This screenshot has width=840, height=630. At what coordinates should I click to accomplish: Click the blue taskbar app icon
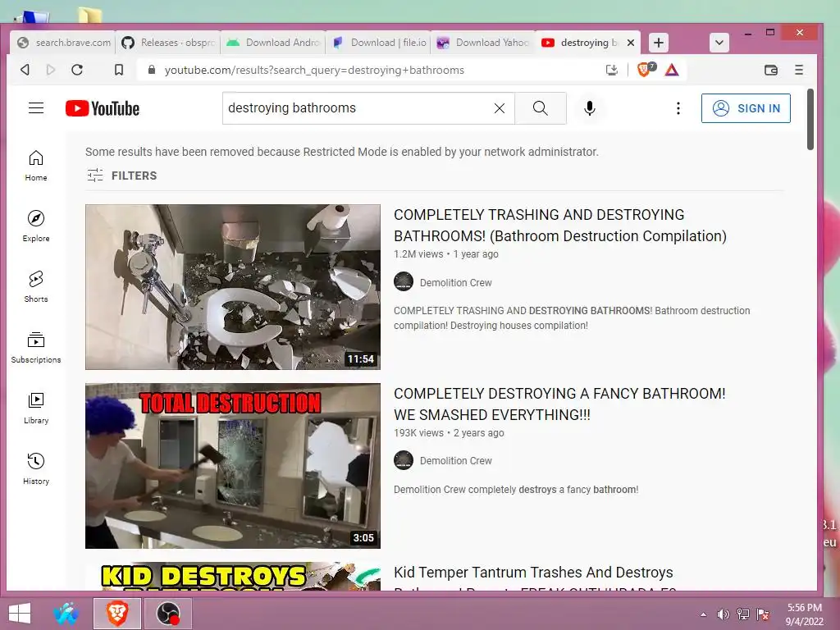pyautogui.click(x=66, y=614)
